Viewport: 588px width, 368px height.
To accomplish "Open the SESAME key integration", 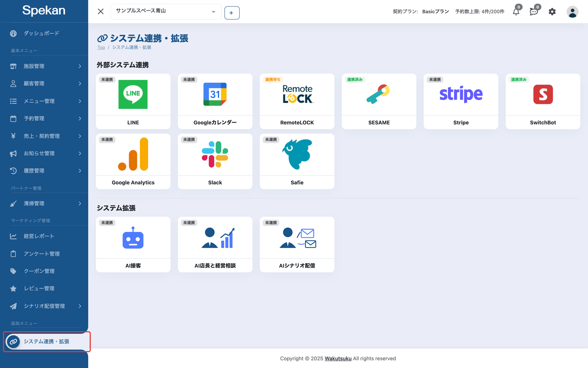I will click(x=379, y=101).
